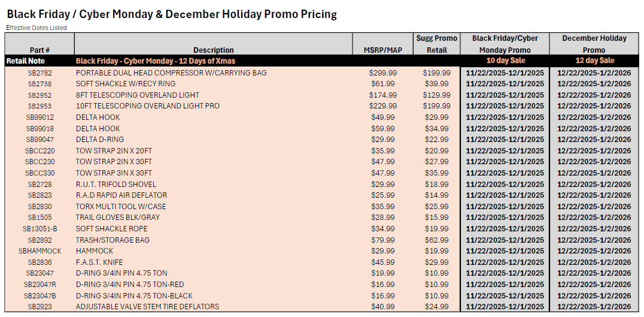
Task: Select the $62.99 promo retail price
Action: pos(436,240)
